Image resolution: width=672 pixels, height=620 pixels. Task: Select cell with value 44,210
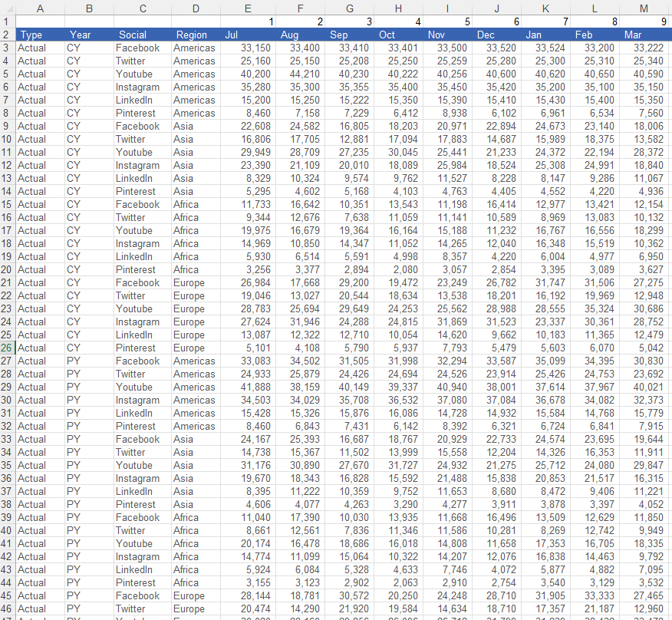301,74
